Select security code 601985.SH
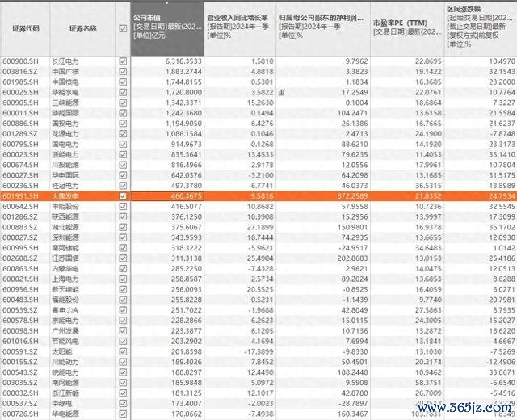This screenshot has height=420, width=517. pos(20,82)
